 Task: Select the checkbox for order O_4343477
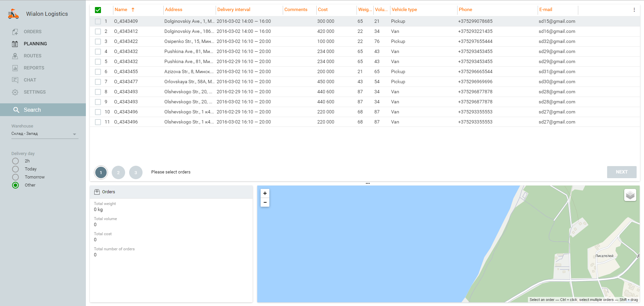click(98, 82)
